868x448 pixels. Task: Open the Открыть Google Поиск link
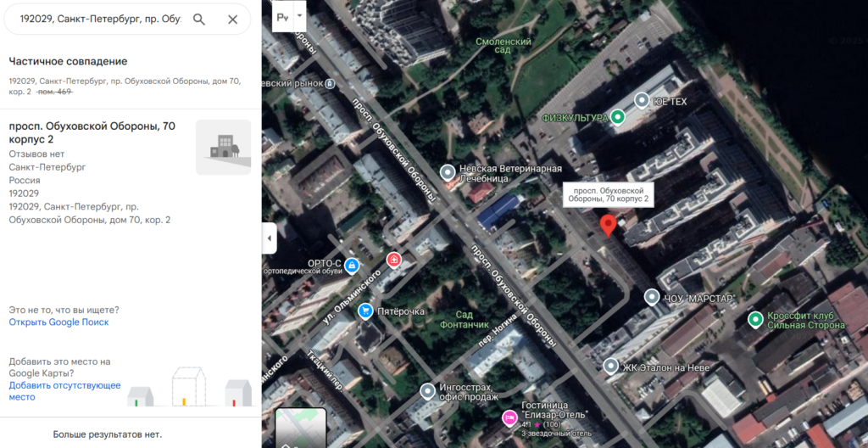[58, 322]
